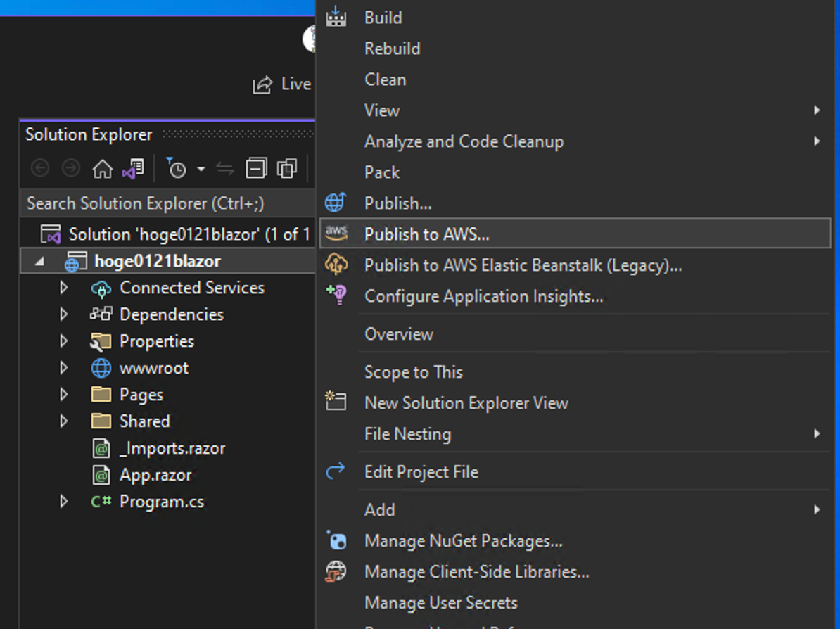Click the Connected Services cloud icon
840x629 pixels.
[x=101, y=288]
